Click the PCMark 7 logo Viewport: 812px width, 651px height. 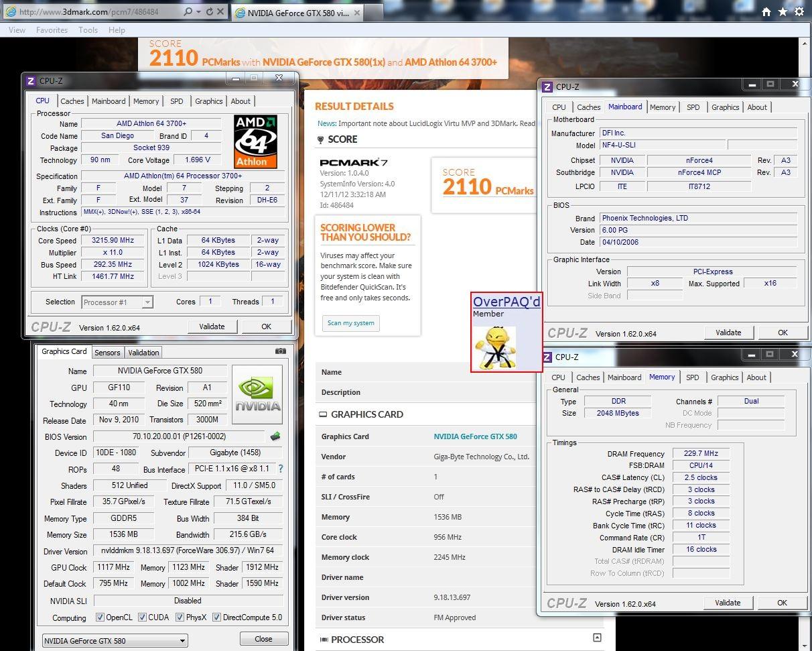point(354,163)
